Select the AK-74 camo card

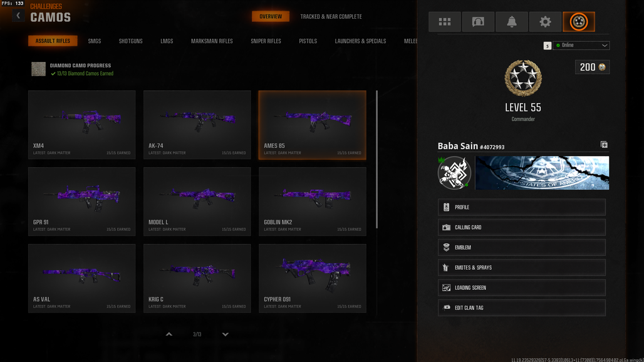coord(197,125)
